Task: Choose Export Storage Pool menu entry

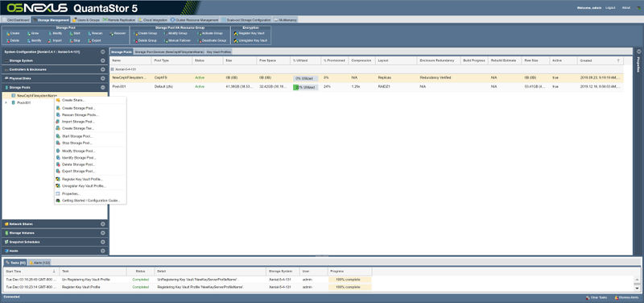Action: 90,171
